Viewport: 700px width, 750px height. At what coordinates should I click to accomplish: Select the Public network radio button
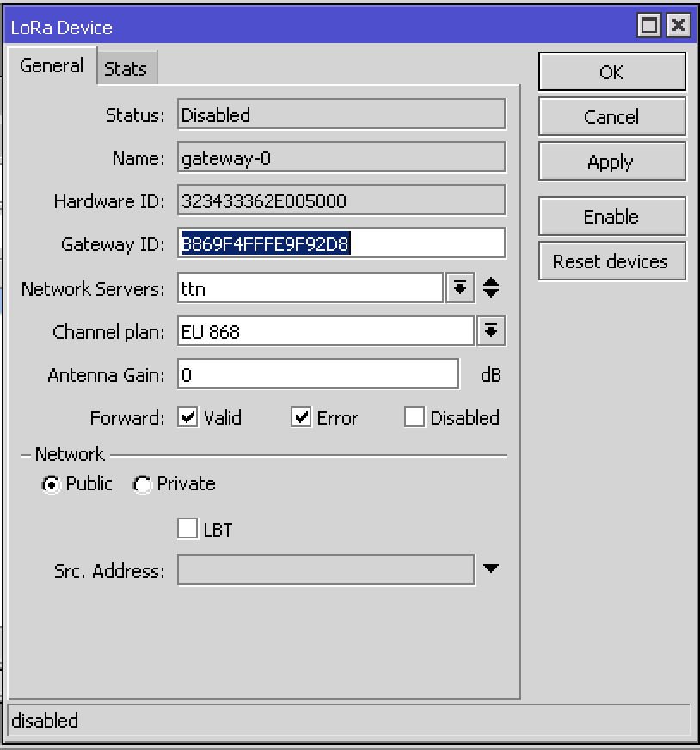click(x=52, y=484)
